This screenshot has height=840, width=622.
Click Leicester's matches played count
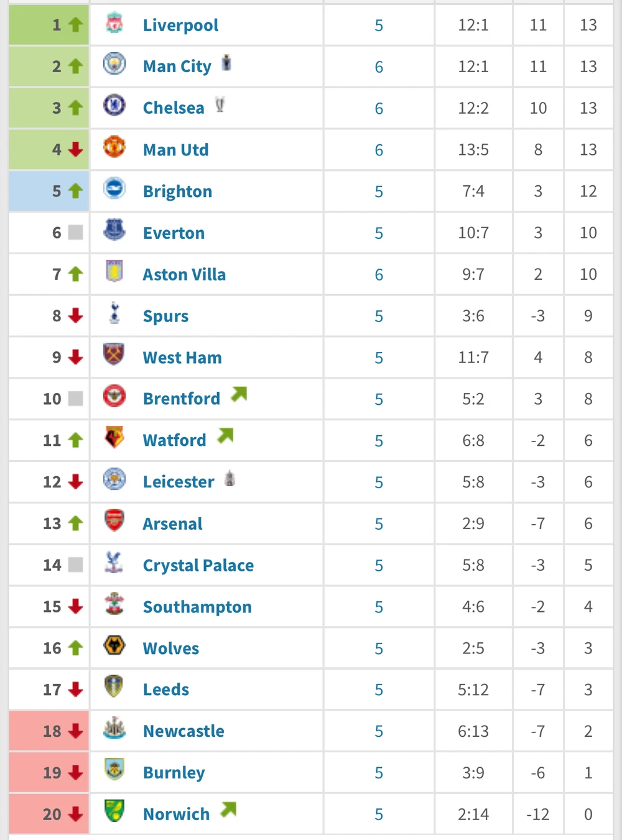[379, 482]
